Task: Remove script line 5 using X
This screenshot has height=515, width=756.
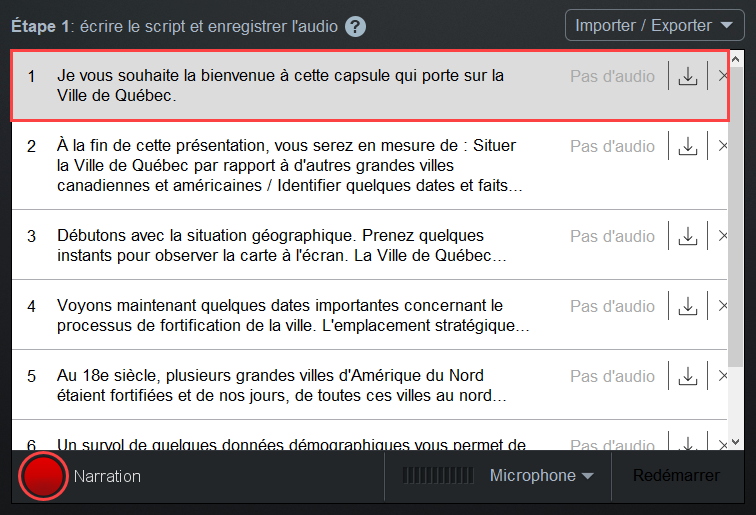Action: point(722,376)
